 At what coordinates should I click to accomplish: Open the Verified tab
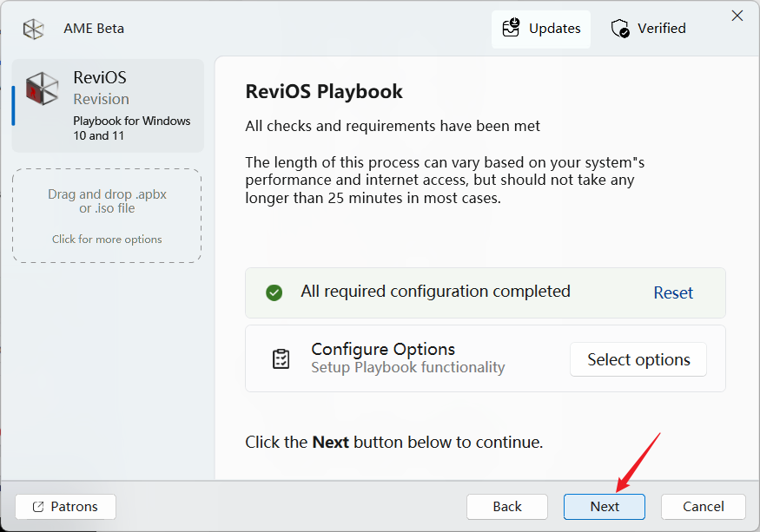(x=649, y=29)
